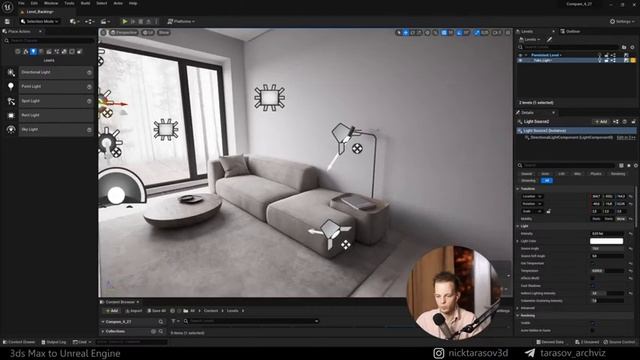Open the Blueprints toolbar dropdown
Screen dimensions: 640x360
[x=89, y=21]
